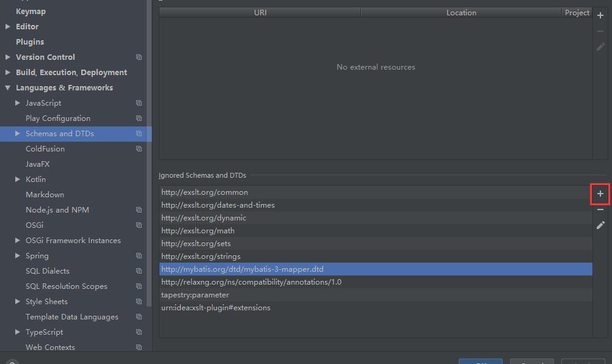Image resolution: width=612 pixels, height=364 pixels.
Task: Click the project-level icon beside Schemas and DTDs
Action: (139, 134)
